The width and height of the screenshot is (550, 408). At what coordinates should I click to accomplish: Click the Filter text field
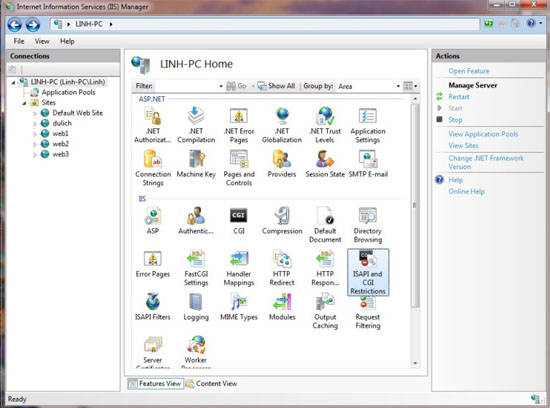(x=186, y=86)
